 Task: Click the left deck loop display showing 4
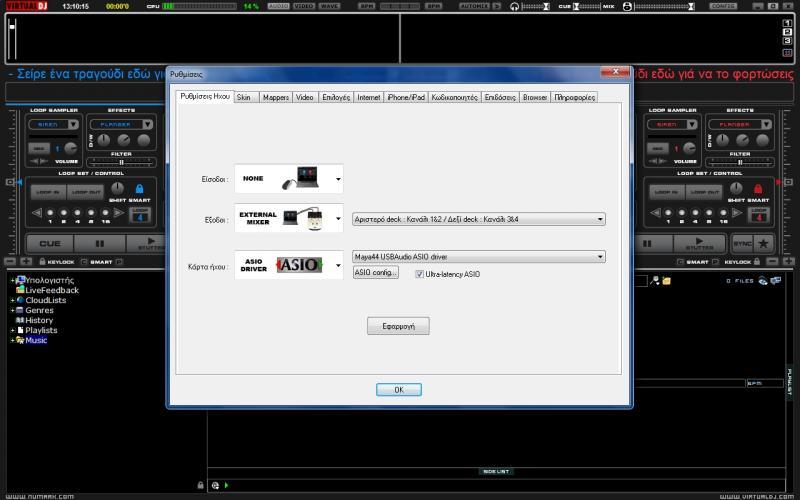coord(140,215)
